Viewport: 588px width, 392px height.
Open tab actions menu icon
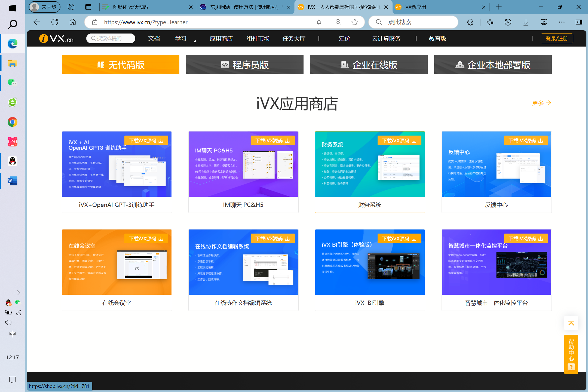(x=88, y=7)
